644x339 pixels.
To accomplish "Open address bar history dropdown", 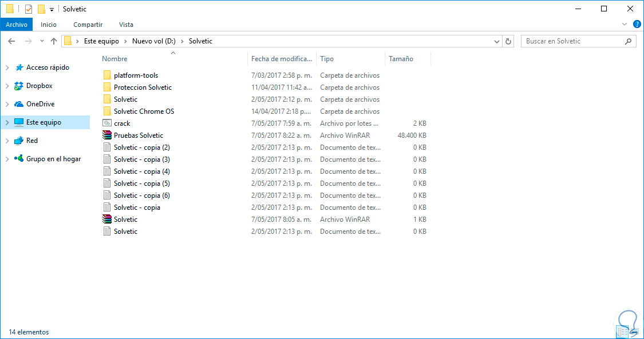I will click(x=496, y=41).
